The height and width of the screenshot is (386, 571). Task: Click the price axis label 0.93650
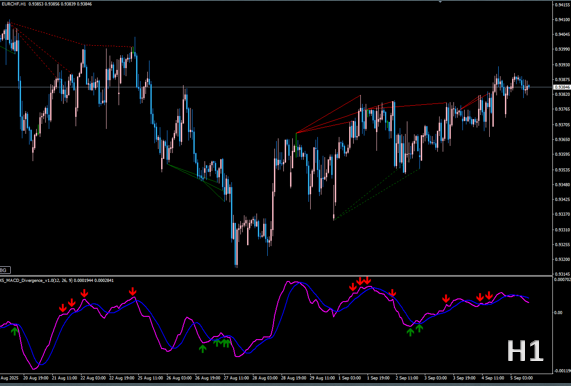[x=562, y=139]
